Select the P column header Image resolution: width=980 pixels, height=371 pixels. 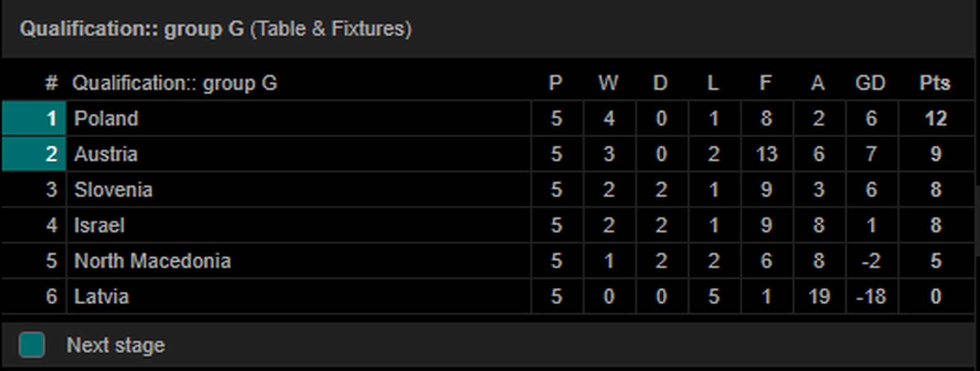[555, 83]
